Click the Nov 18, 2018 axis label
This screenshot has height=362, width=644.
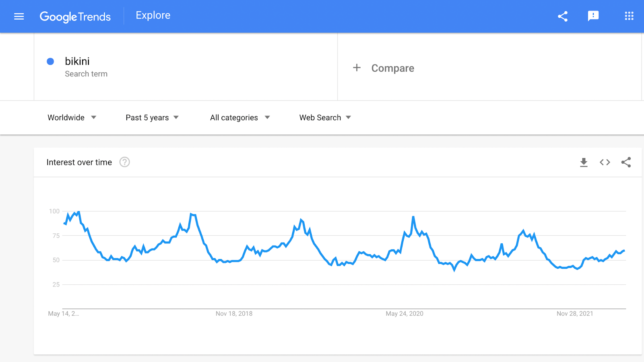234,314
